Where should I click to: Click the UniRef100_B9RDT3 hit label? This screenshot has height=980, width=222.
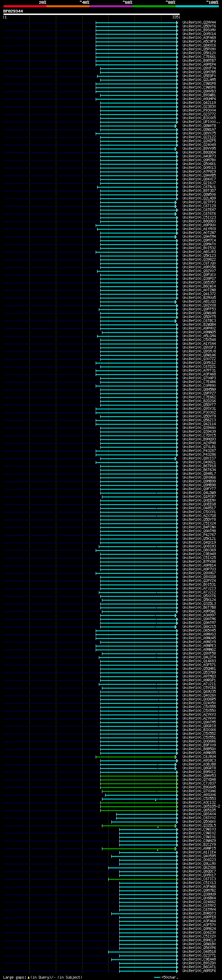click(x=199, y=914)
